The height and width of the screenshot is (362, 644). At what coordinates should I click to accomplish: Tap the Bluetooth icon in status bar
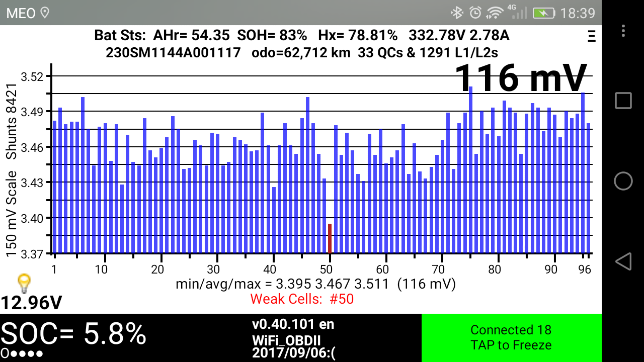point(457,13)
